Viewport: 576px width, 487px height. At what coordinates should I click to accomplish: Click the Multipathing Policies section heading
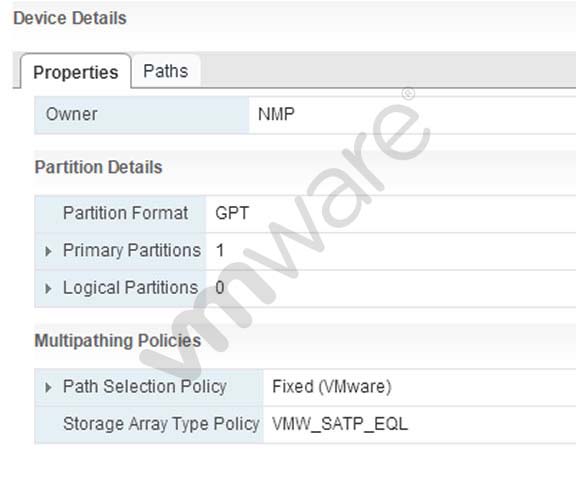tap(118, 340)
